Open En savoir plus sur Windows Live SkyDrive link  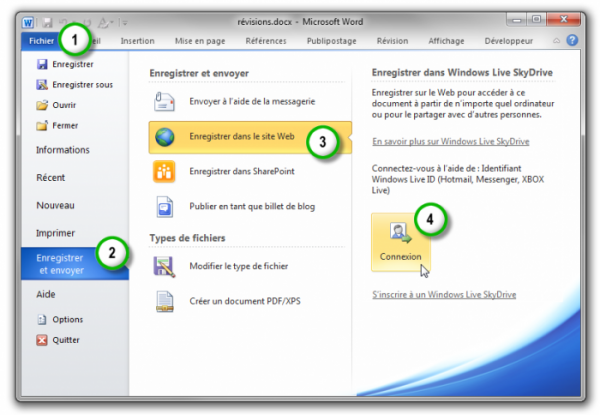coord(451,142)
